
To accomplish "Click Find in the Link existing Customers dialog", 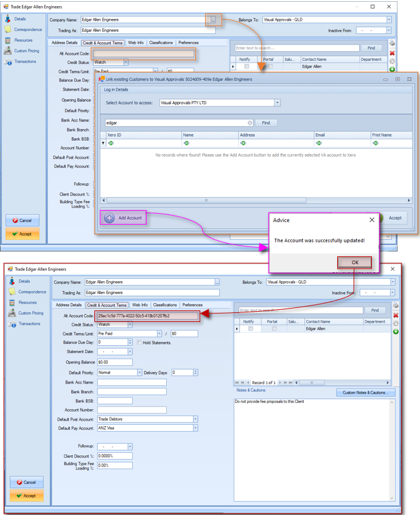I will tap(266, 123).
